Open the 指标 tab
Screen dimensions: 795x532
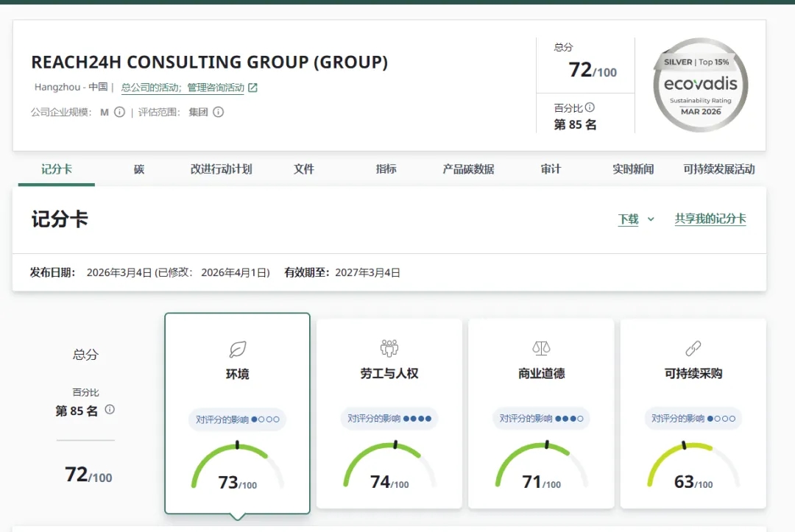386,169
